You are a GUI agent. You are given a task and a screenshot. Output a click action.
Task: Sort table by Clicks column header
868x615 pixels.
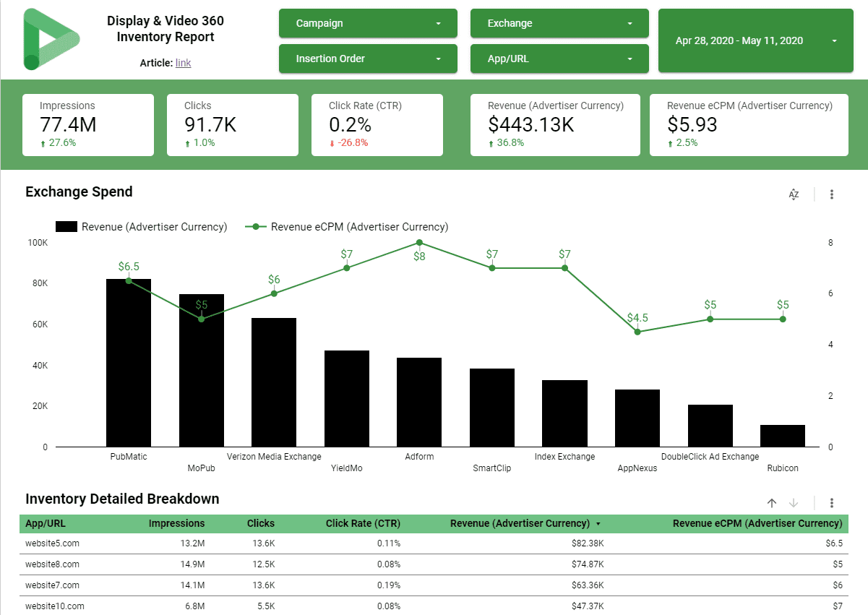pos(261,523)
